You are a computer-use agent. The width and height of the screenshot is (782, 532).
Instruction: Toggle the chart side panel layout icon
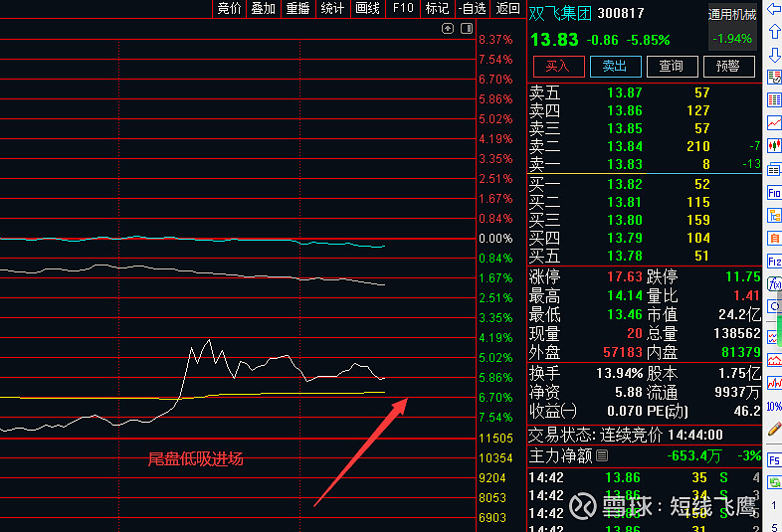[x=467, y=29]
